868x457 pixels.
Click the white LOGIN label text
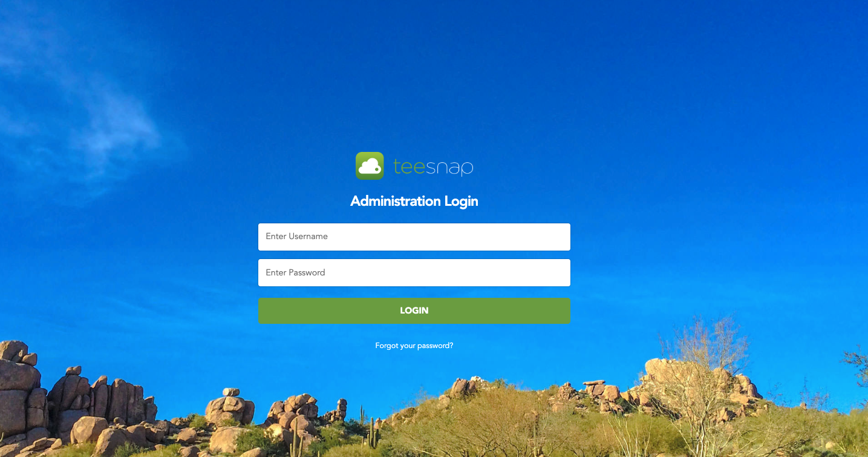point(414,311)
